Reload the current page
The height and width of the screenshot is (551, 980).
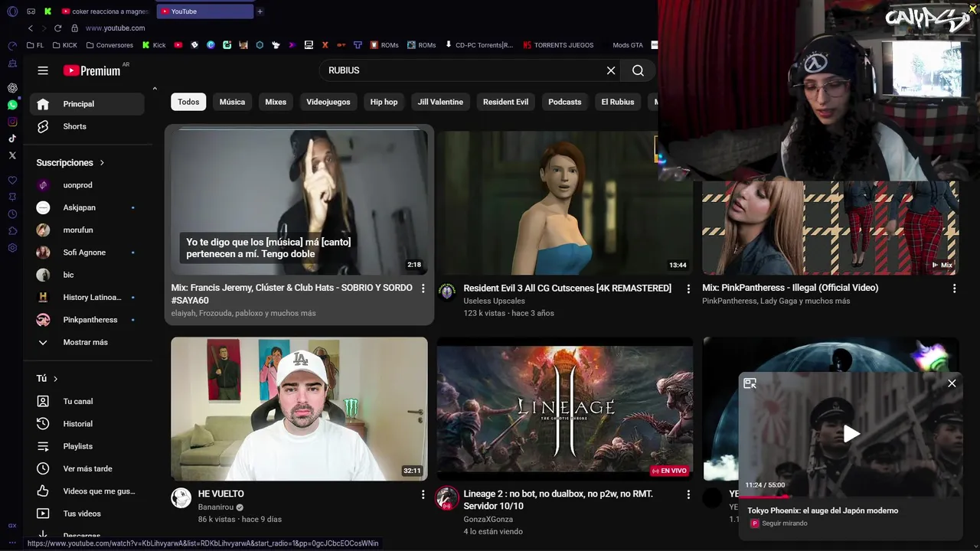click(57, 28)
